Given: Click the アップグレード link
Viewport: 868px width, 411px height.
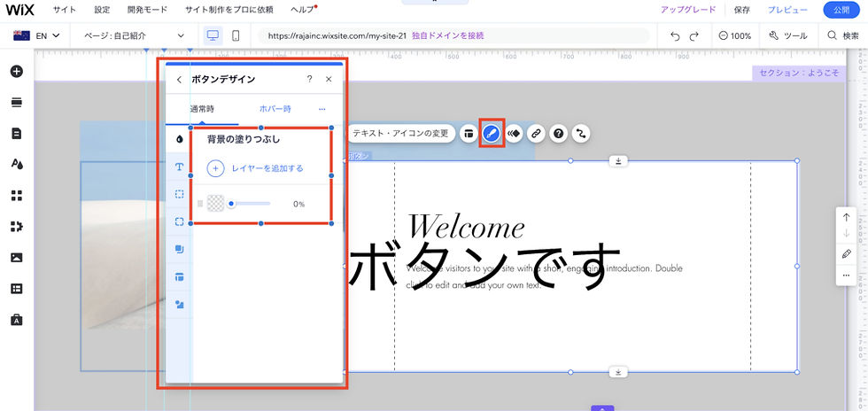Looking at the screenshot, I should (688, 10).
